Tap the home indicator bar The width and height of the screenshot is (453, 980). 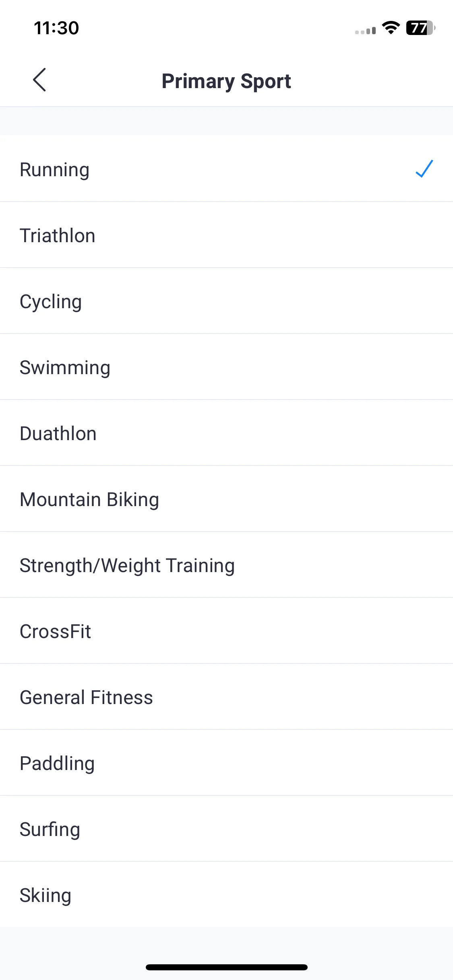click(x=226, y=967)
